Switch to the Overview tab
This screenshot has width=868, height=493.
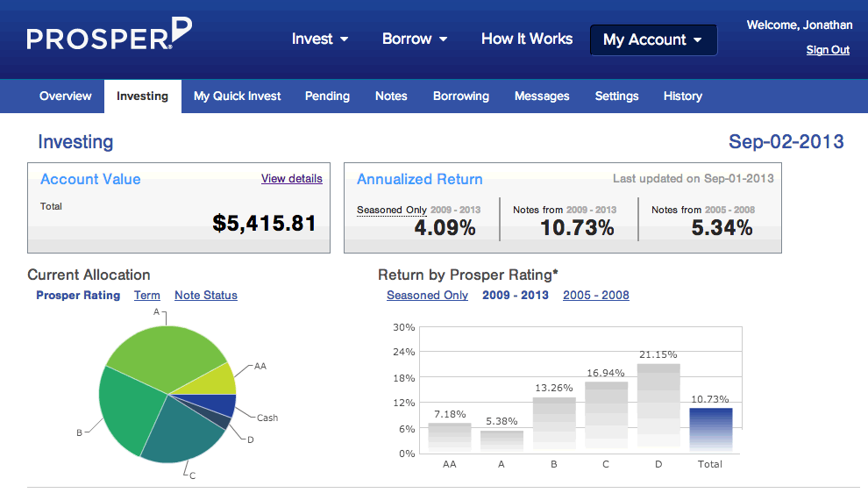[x=66, y=96]
